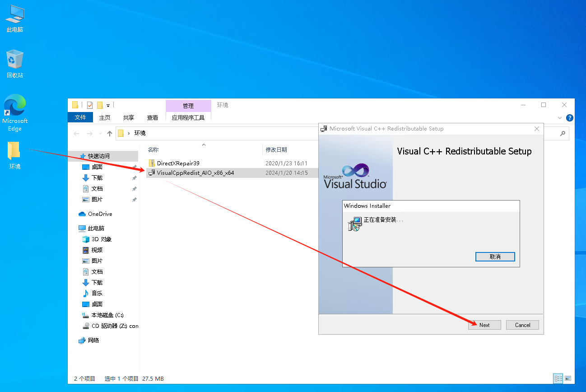586x392 pixels.
Task: Click the 环境 breadcrumb in the address bar
Action: coord(140,133)
